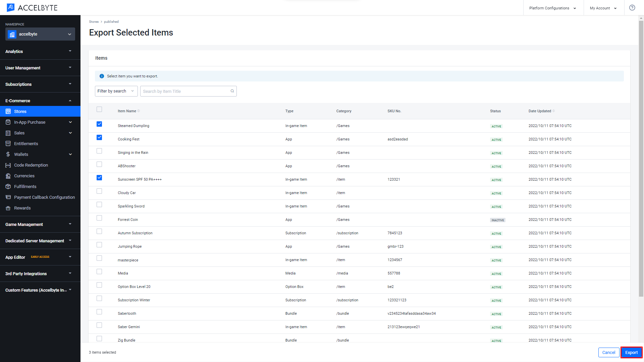Check the ABShooter checkbox
This screenshot has width=644, height=362.
(x=99, y=164)
